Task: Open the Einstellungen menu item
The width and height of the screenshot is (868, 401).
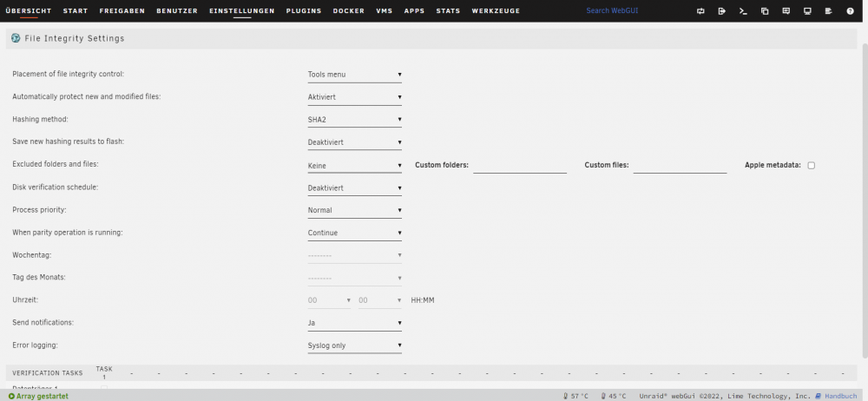Action: click(242, 10)
